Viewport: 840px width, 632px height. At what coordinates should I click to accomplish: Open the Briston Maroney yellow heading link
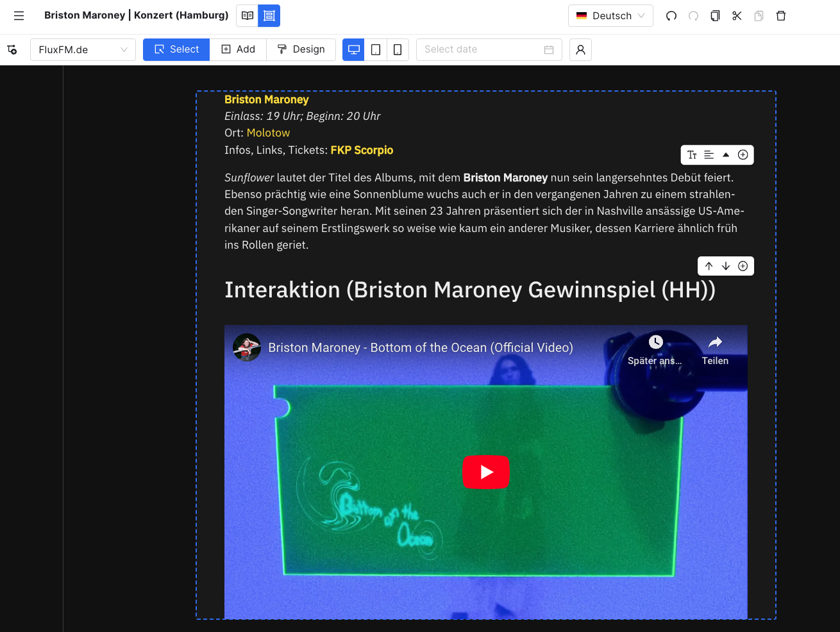pos(267,99)
